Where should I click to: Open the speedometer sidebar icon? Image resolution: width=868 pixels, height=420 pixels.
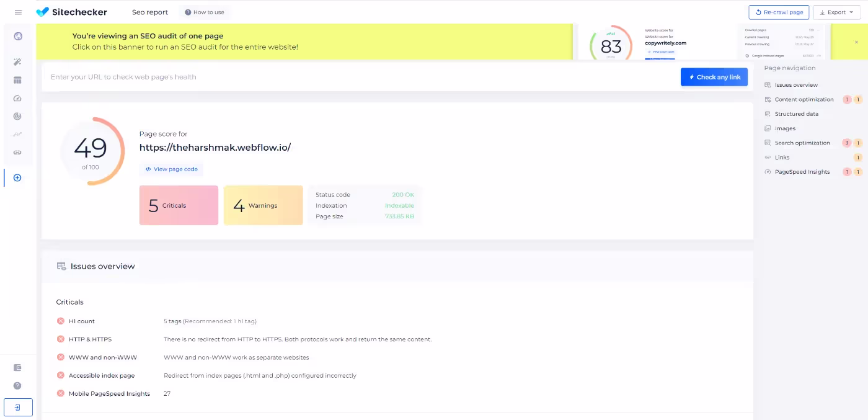pyautogui.click(x=17, y=98)
